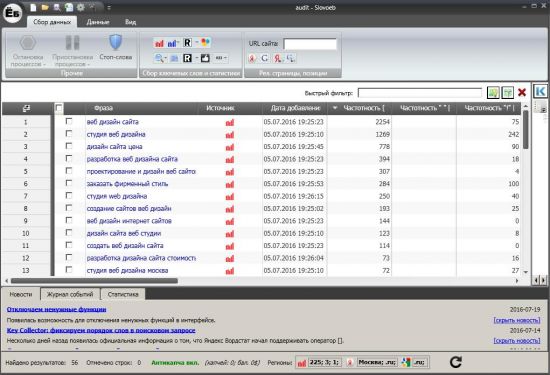Click the colorful balloons icon in the ribbon
This screenshot has height=375, width=550.
point(205,42)
